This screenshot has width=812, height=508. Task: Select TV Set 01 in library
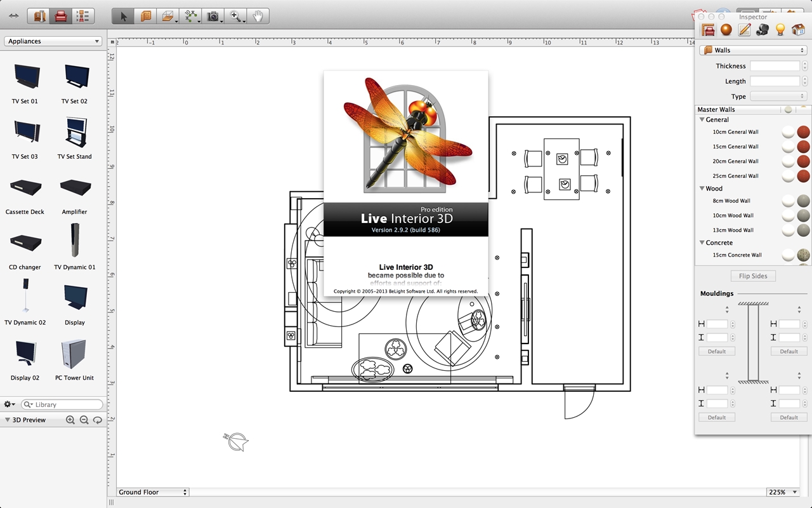tap(25, 83)
